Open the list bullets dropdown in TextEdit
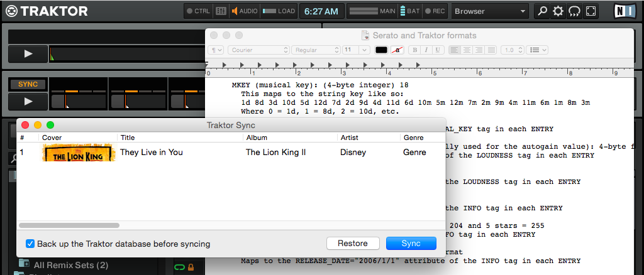 [537, 50]
